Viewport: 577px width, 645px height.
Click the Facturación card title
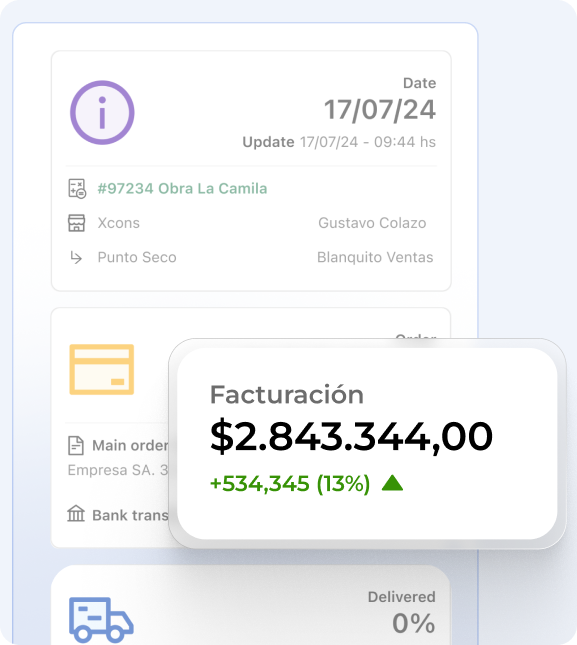click(287, 395)
